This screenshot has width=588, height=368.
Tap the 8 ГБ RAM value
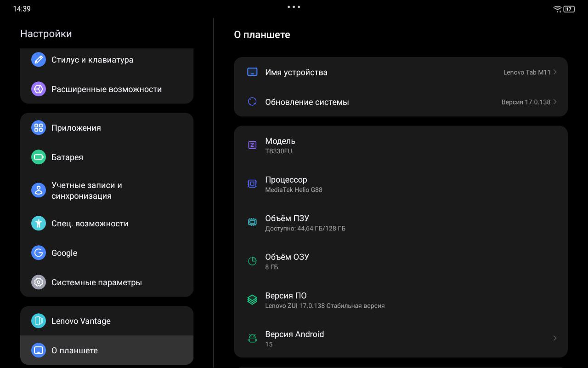click(x=271, y=267)
